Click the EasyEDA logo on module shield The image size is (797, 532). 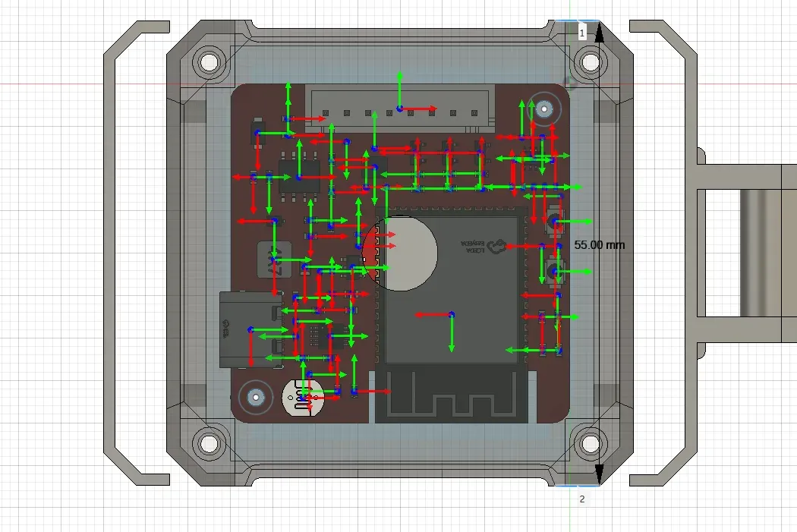[x=484, y=247]
